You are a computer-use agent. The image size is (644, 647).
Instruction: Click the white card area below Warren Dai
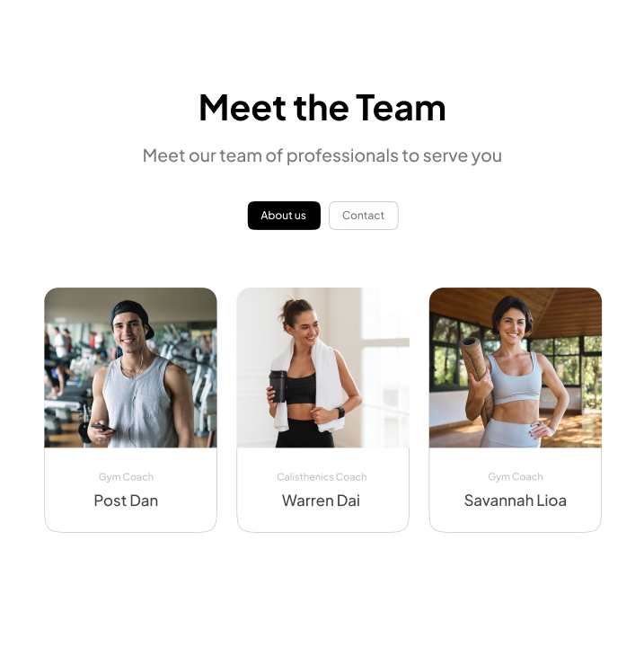click(323, 520)
